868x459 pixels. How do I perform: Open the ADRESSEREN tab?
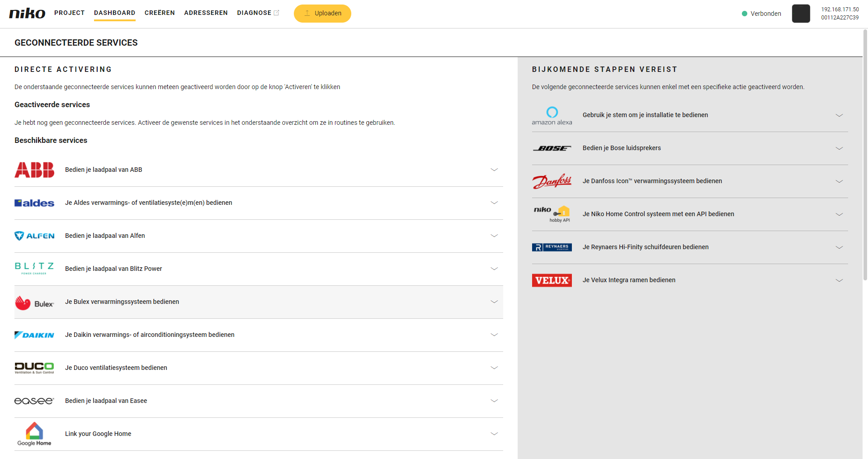coord(206,13)
